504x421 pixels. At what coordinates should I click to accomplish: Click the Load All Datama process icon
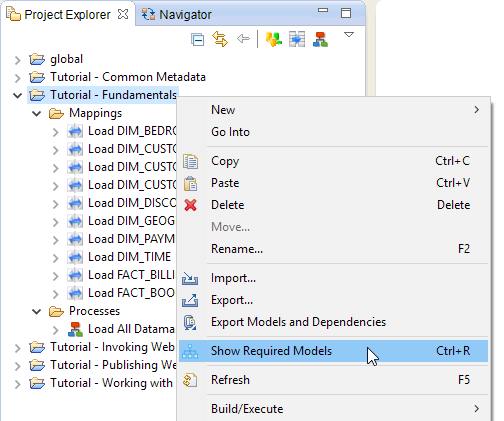75,329
